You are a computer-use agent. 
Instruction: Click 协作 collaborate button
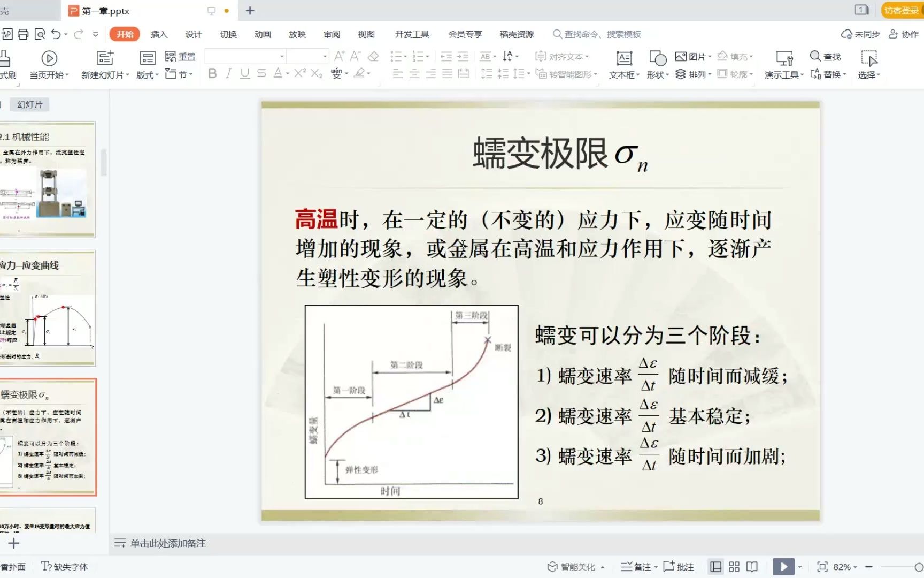904,34
